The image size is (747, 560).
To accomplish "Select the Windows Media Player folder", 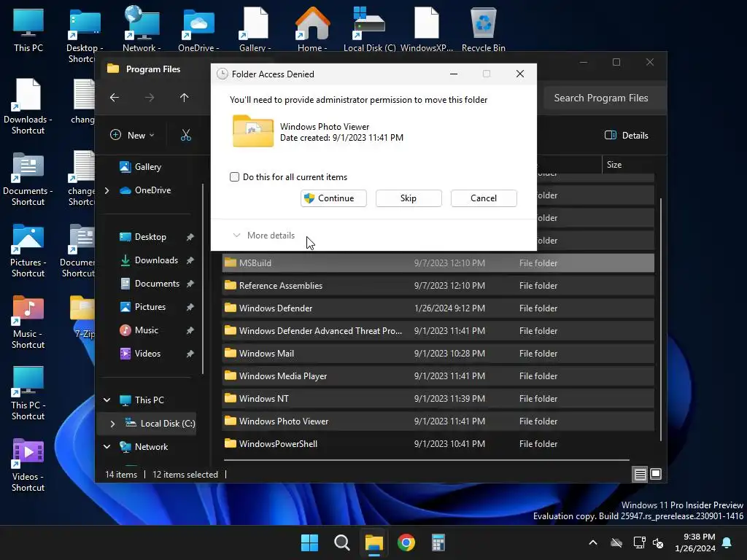I will (438, 376).
